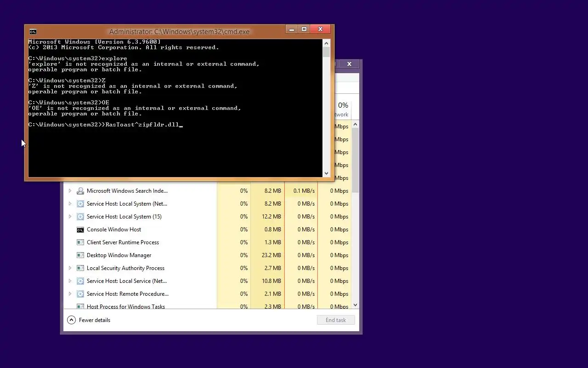This screenshot has height=368, width=588.
Task: Click the 10.8 MB memory value
Action: [x=271, y=281]
